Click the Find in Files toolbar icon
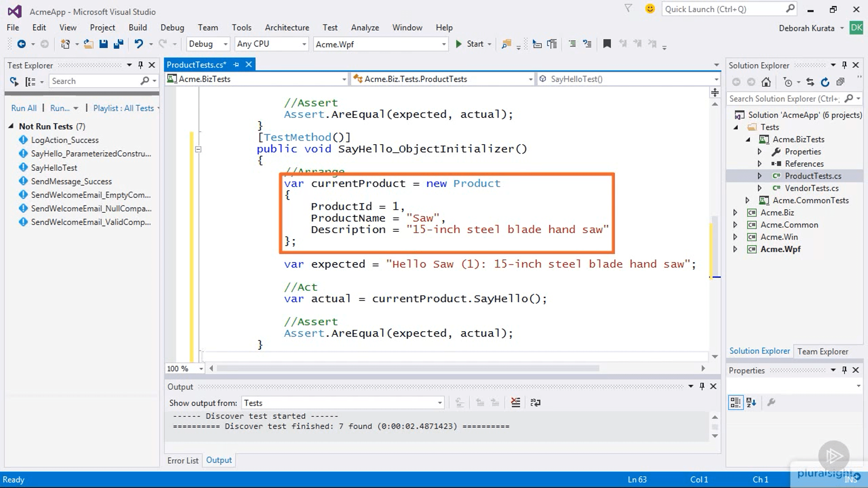The width and height of the screenshot is (868, 488). click(x=506, y=44)
